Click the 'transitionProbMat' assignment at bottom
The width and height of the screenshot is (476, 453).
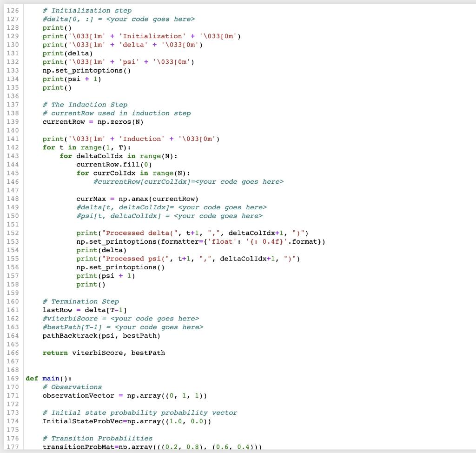(152, 446)
